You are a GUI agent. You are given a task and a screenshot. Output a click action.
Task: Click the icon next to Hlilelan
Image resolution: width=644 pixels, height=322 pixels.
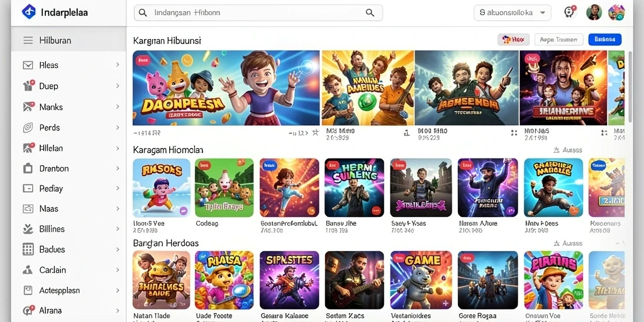click(x=28, y=148)
